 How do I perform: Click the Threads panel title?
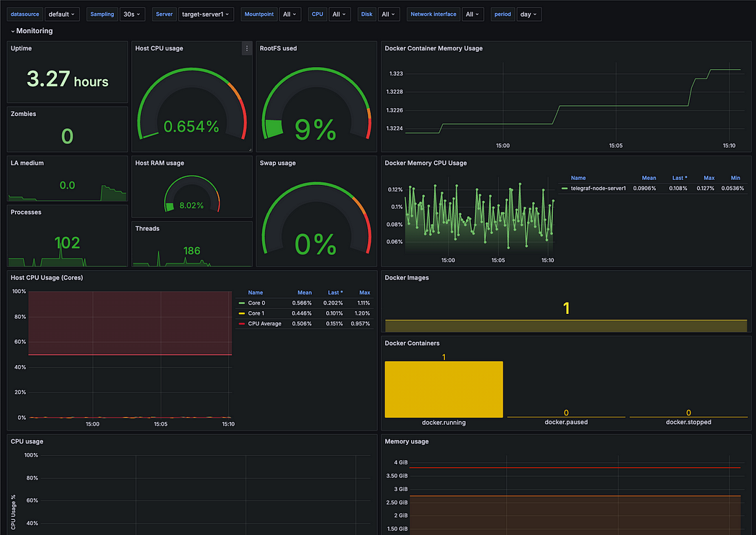[x=147, y=228]
